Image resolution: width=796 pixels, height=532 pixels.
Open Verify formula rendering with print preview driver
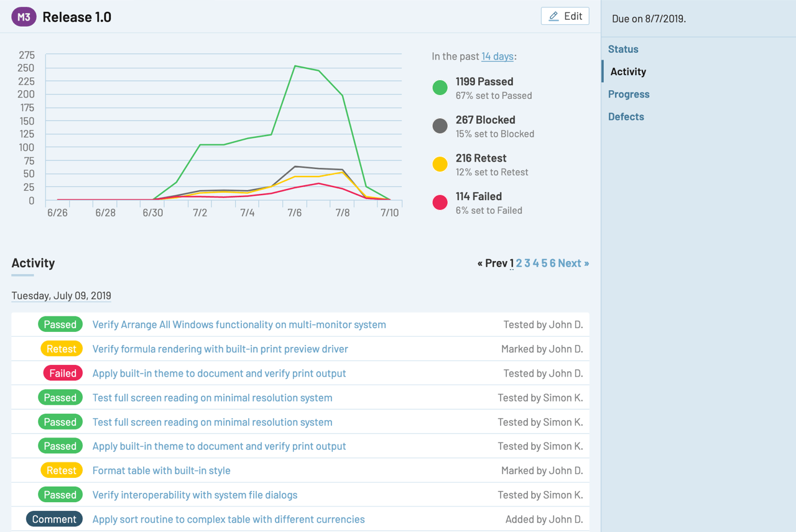[220, 349]
